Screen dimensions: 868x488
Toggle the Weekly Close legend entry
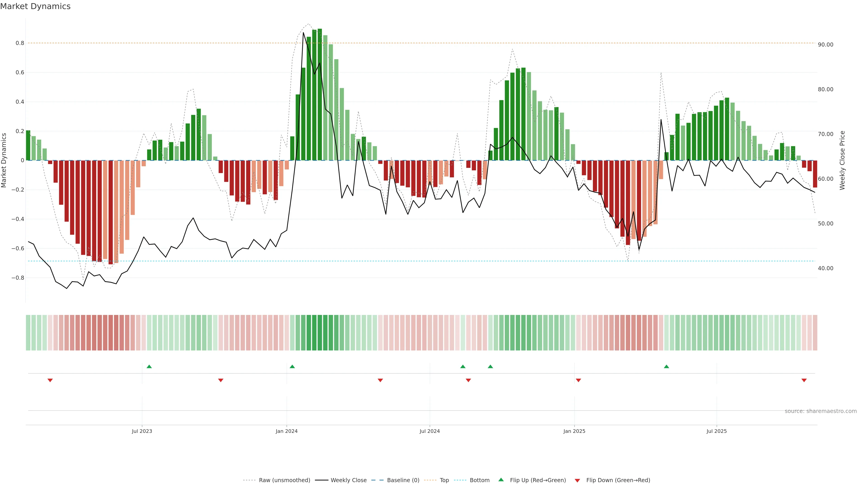348,480
